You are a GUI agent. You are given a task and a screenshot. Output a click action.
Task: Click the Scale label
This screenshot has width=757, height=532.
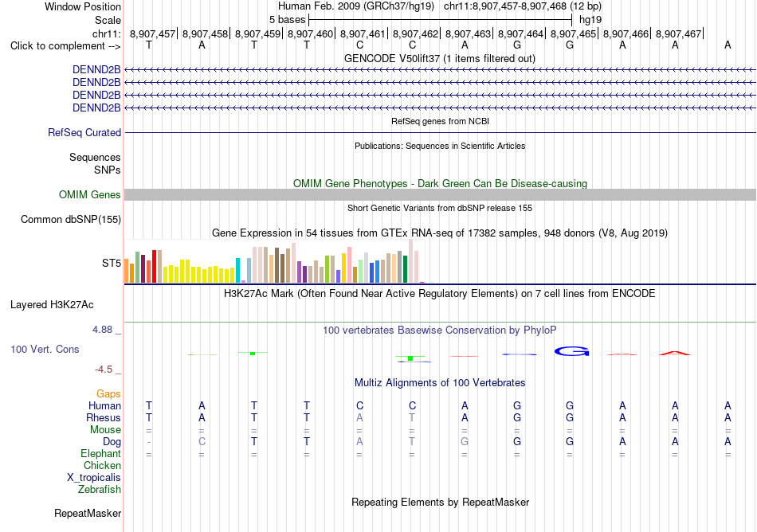click(x=108, y=20)
